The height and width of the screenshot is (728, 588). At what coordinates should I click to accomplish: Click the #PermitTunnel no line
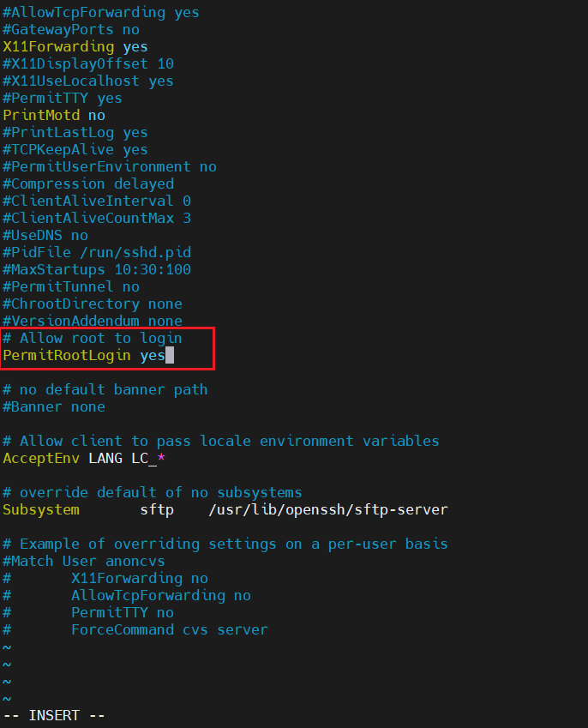point(71,287)
